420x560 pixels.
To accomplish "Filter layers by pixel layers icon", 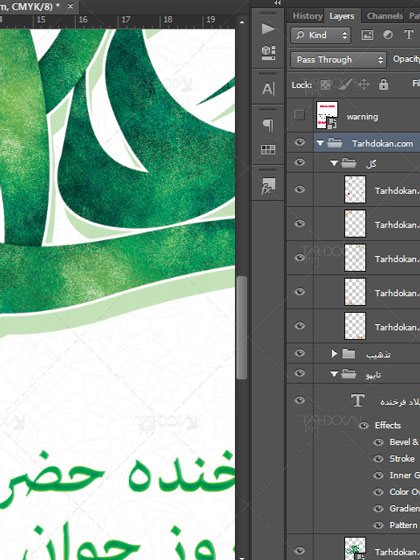I will pos(368,35).
